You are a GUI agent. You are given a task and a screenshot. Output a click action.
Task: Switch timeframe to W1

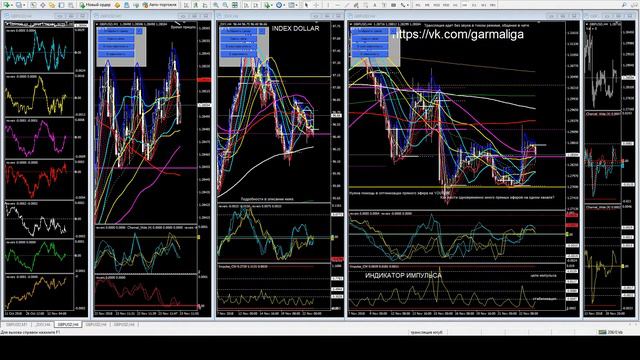[x=483, y=4]
